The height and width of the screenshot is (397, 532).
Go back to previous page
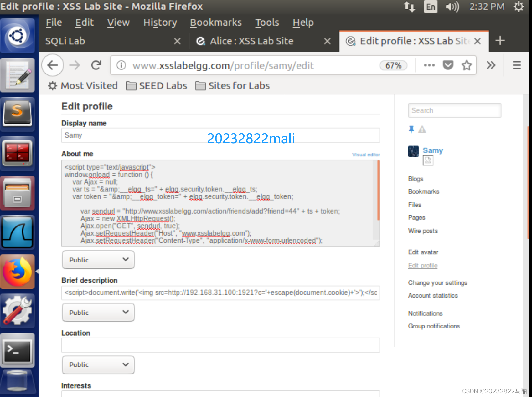coord(53,65)
